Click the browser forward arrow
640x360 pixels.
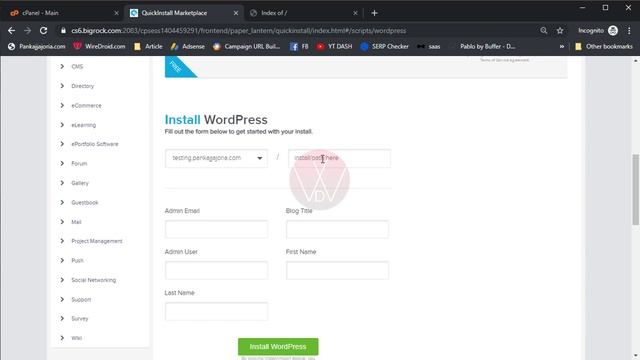point(27,31)
